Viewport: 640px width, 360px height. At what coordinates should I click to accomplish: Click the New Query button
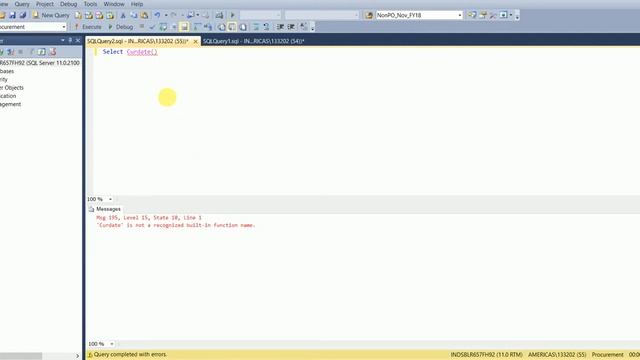(x=51, y=15)
